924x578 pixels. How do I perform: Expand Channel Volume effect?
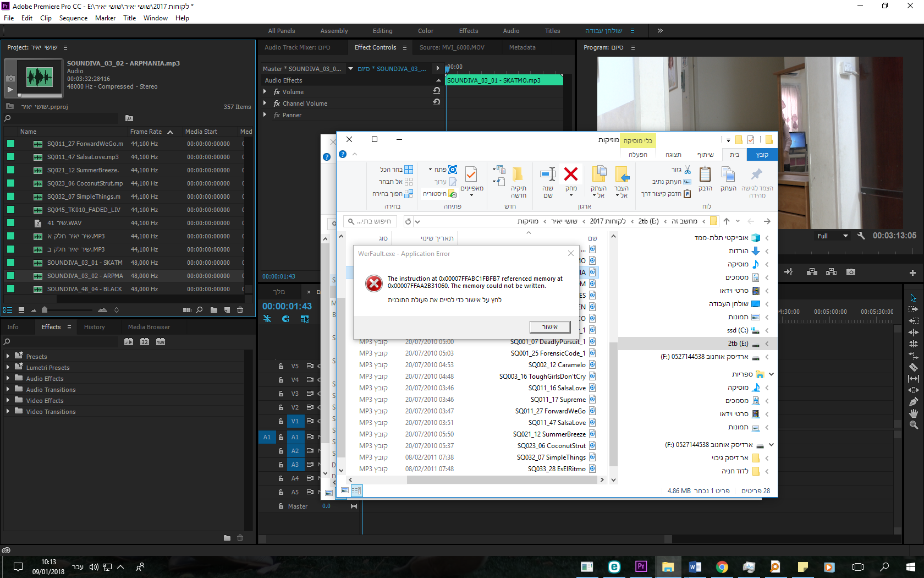265,103
